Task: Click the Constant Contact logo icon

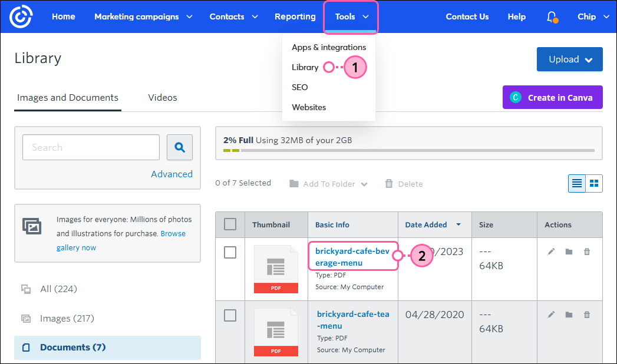Action: (21, 16)
